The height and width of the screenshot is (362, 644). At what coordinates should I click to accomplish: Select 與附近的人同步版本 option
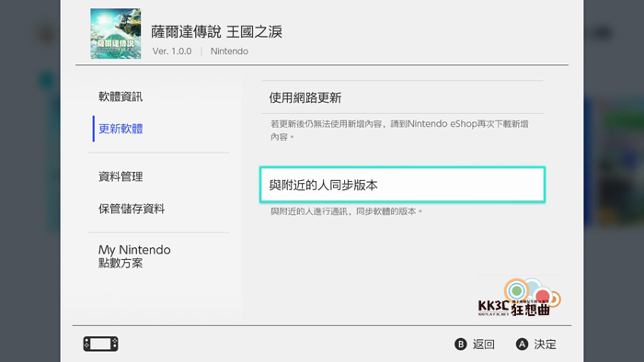point(403,185)
